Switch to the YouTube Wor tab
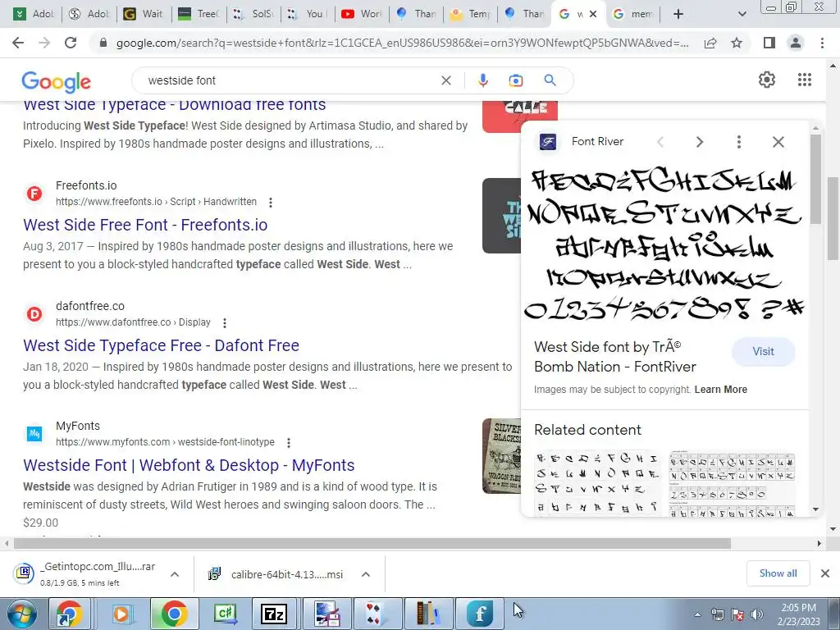This screenshot has height=630, width=840. pos(362,14)
